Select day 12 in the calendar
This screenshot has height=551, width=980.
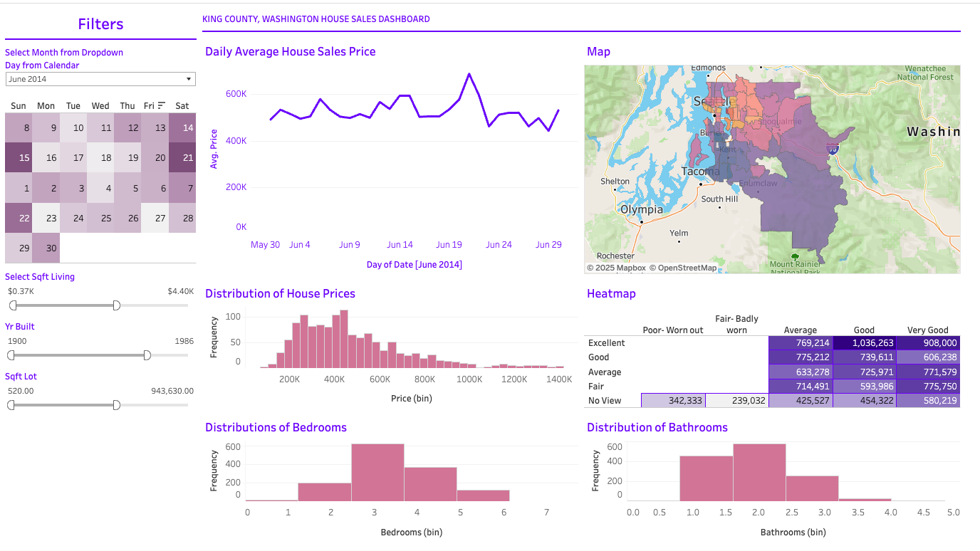127,128
